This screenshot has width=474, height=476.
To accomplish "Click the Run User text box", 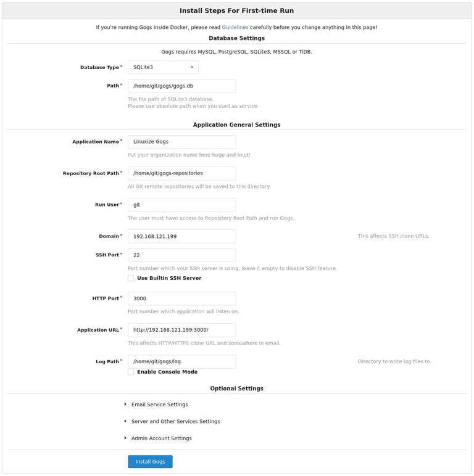I will point(181,205).
